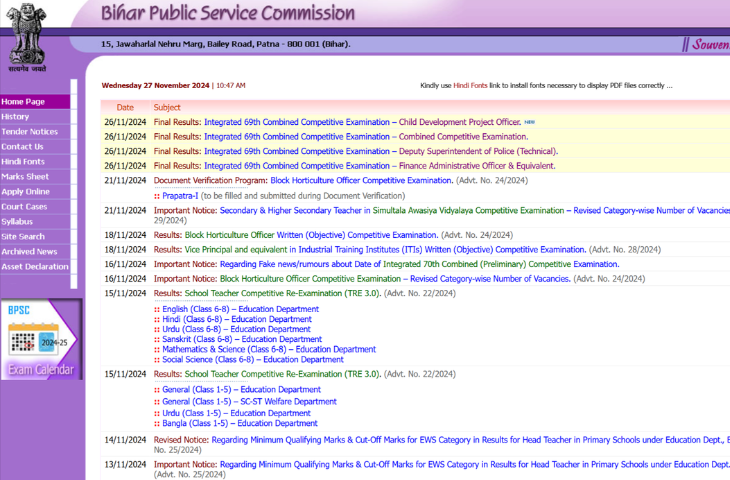The width and height of the screenshot is (730, 480).
Task: Open 13/11/2024 Important Notice on EWS qualifying marks
Action: click(475, 465)
